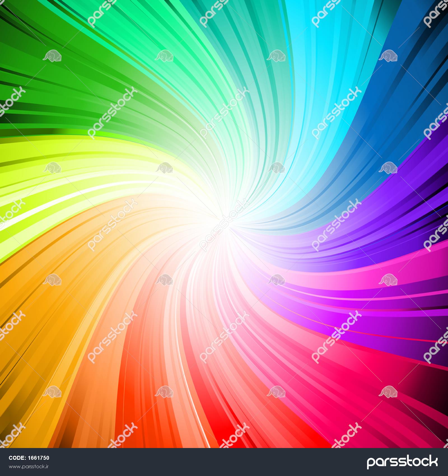Screen dimensions: 448x476
Task: Click the watermark icon on the crimson corner area
Action: pos(388,392)
